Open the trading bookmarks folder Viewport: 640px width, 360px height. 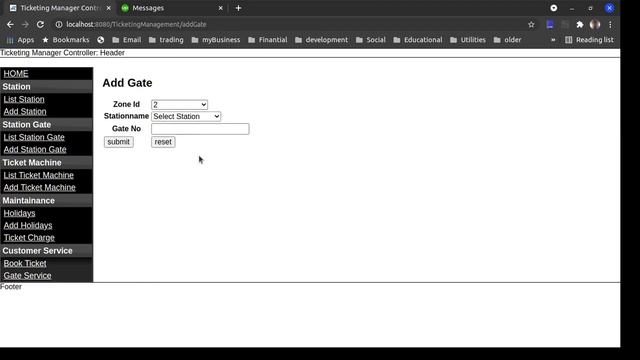pyautogui.click(x=166, y=40)
